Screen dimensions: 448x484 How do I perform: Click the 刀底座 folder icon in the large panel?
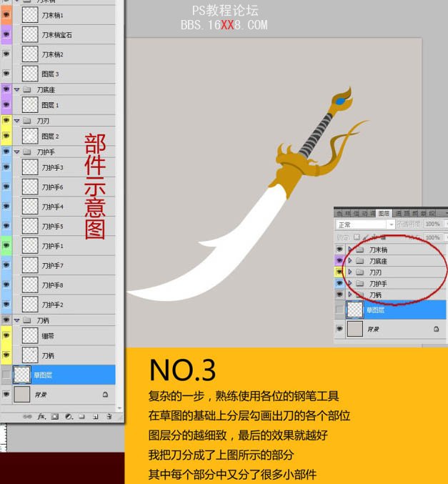click(27, 89)
